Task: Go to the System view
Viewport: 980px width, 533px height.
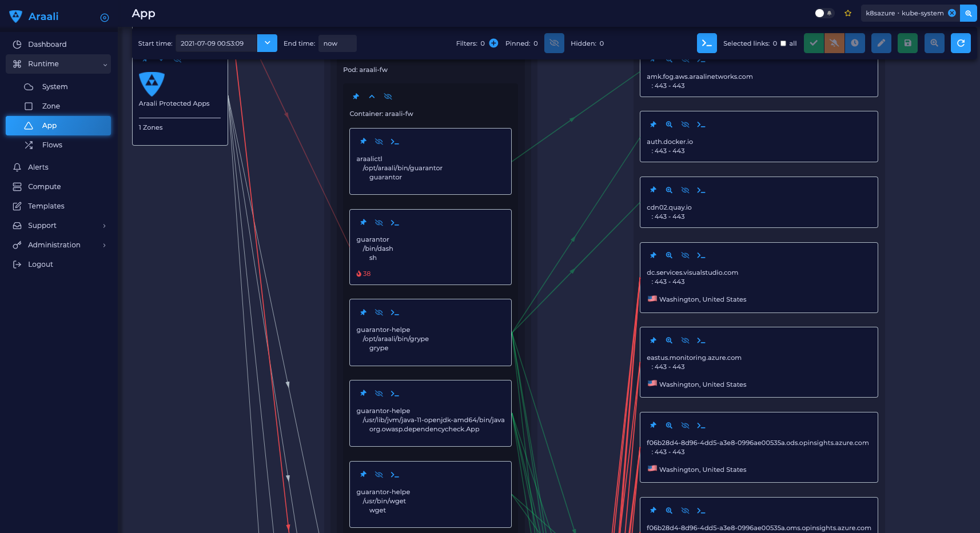Action: pos(55,87)
